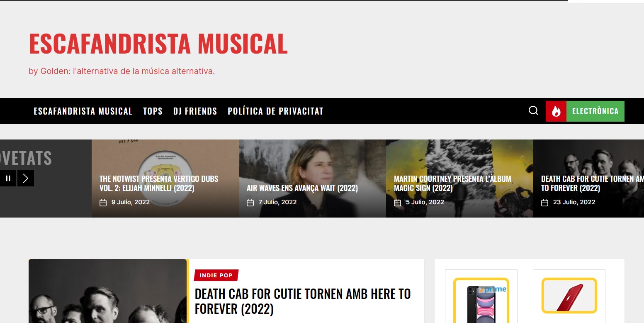Open Air Waves ens avança Wait article

coord(302,188)
